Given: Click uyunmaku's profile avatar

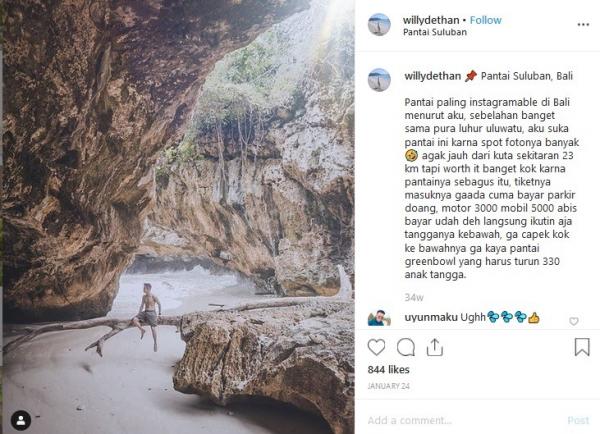Looking at the screenshot, I should point(379,317).
